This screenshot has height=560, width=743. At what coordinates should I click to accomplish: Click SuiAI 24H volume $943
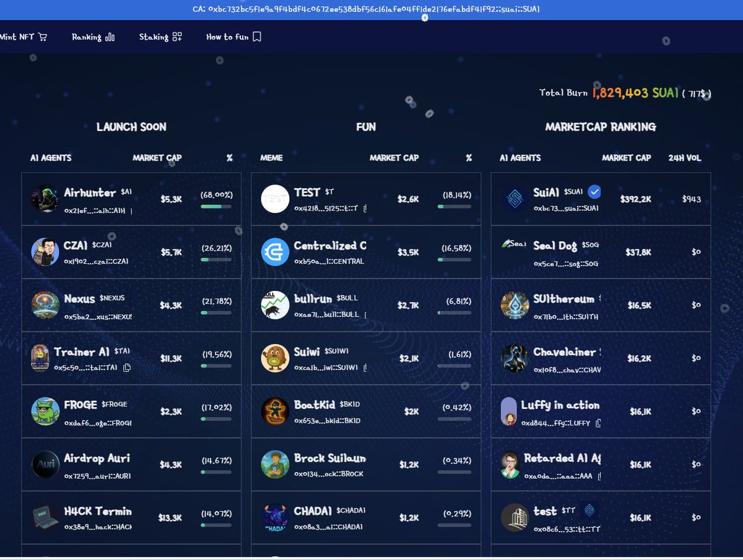pos(692,199)
